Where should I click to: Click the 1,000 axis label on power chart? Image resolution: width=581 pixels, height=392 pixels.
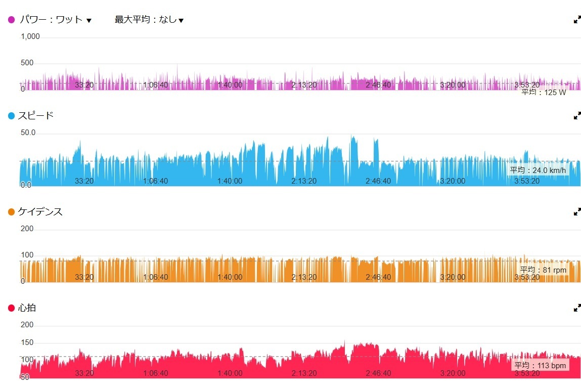30,36
